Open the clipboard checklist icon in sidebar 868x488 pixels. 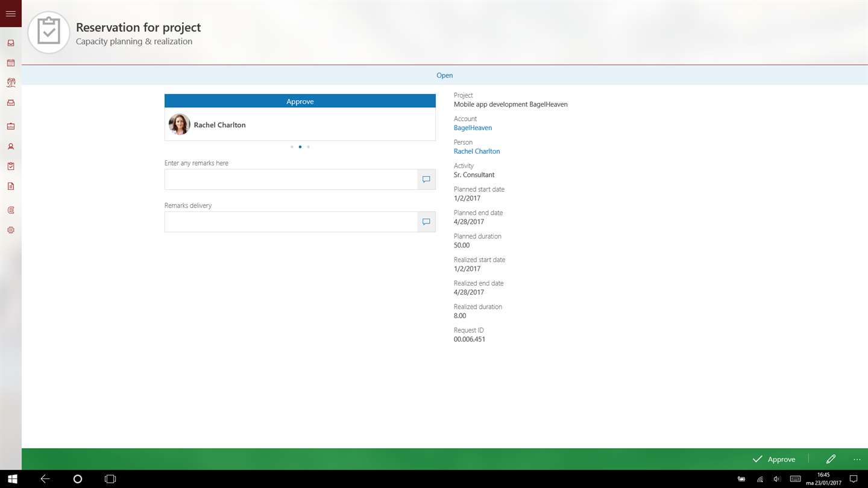click(11, 166)
